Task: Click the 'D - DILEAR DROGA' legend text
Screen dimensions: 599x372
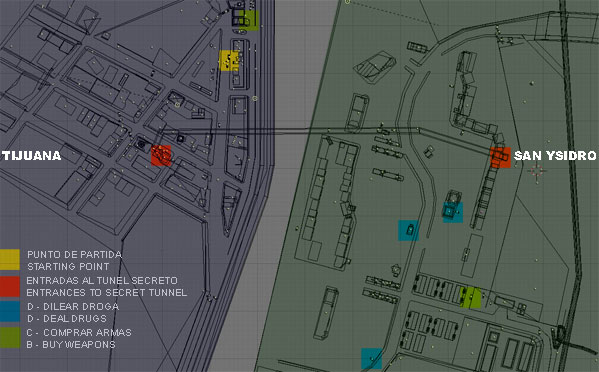Action: (73, 306)
